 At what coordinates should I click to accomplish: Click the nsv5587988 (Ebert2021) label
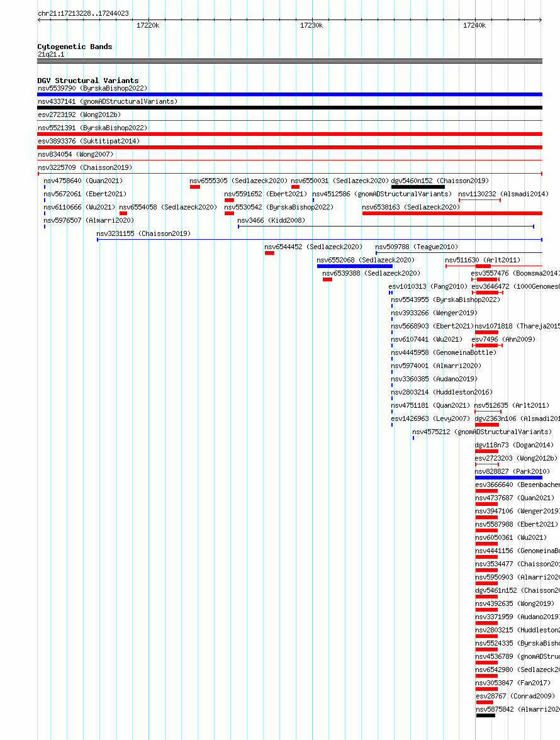517,524
